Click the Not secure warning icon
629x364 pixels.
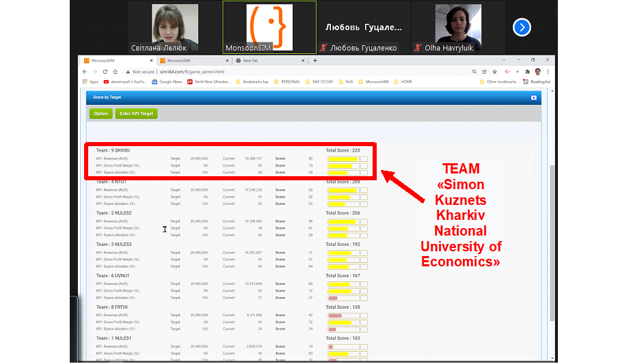tap(128, 72)
